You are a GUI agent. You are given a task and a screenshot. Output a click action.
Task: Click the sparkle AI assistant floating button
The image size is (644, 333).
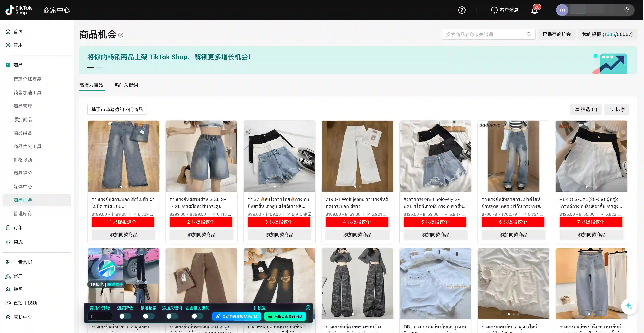[629, 306]
